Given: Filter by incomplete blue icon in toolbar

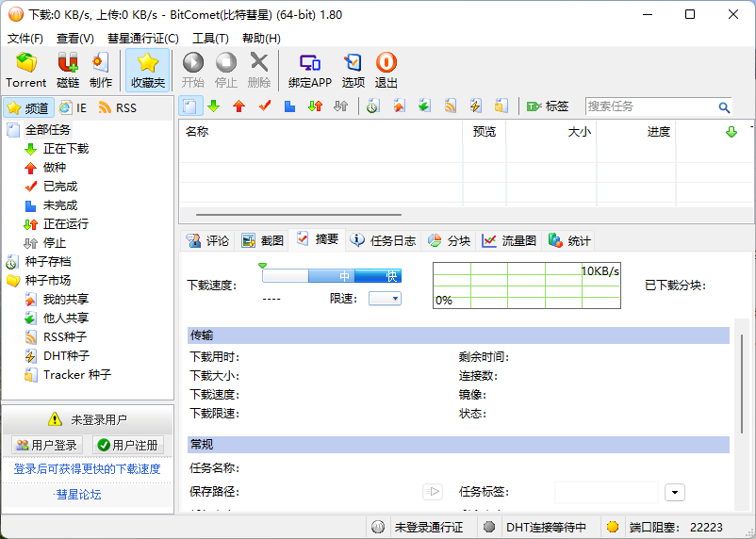Looking at the screenshot, I should pos(289,106).
